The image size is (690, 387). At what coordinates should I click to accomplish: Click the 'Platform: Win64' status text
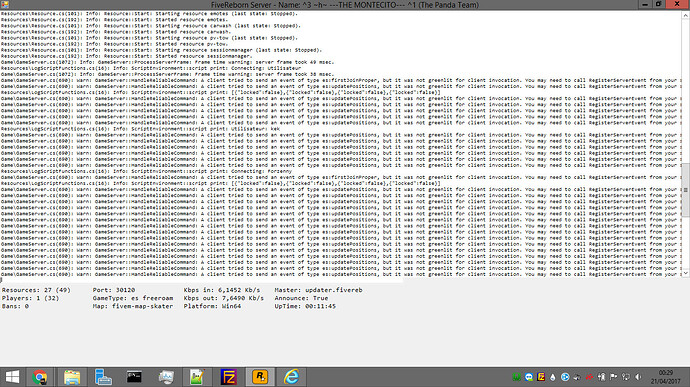point(213,306)
